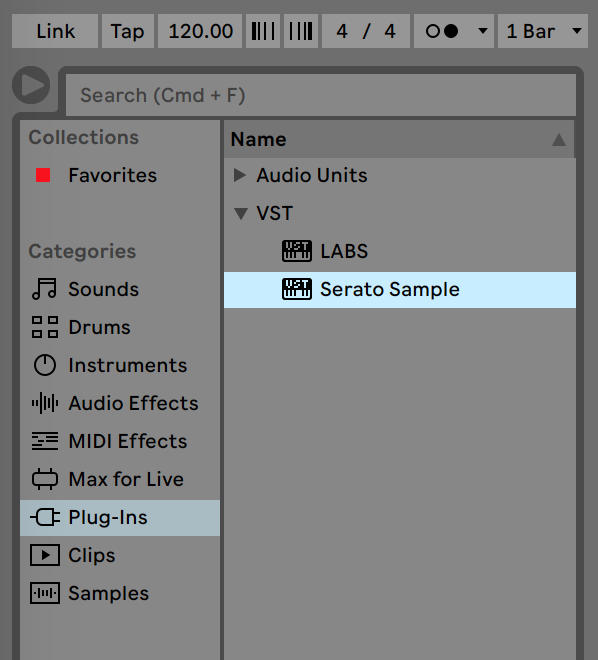This screenshot has width=598, height=660.
Task: Select the Plug-Ins category
Action: pyautogui.click(x=120, y=517)
